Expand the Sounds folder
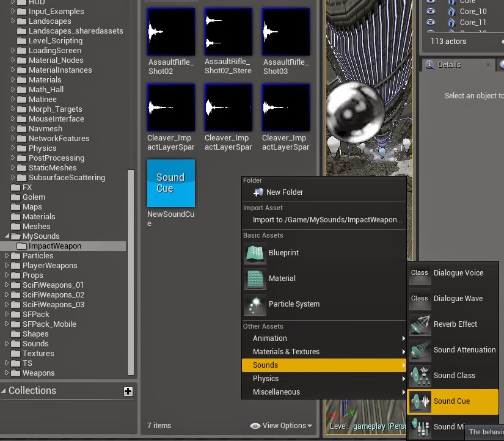 tap(7, 344)
